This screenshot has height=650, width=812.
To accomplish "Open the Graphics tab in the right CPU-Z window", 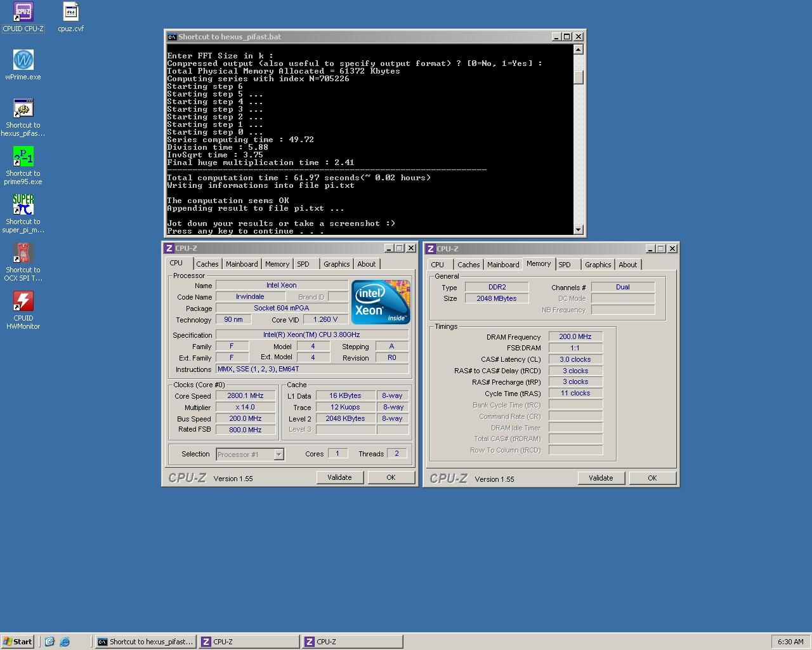I will [598, 265].
